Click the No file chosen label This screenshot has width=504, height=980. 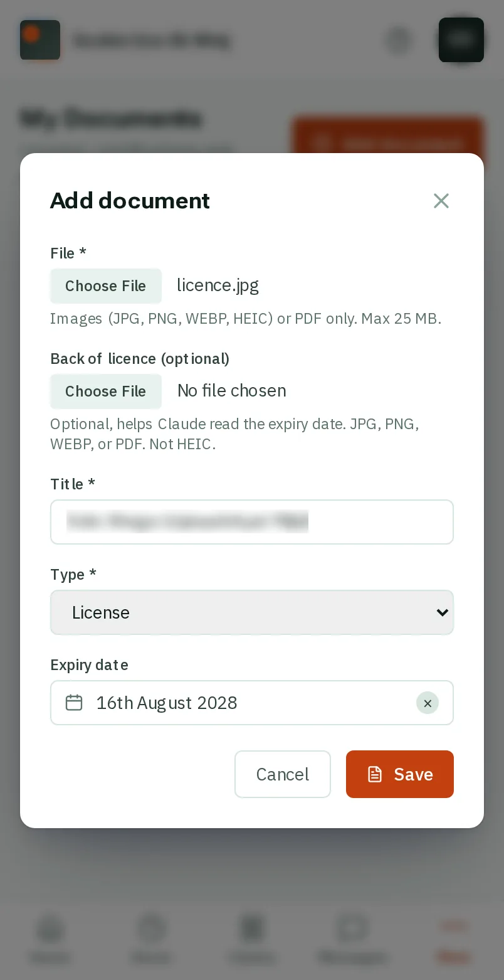pos(232,391)
